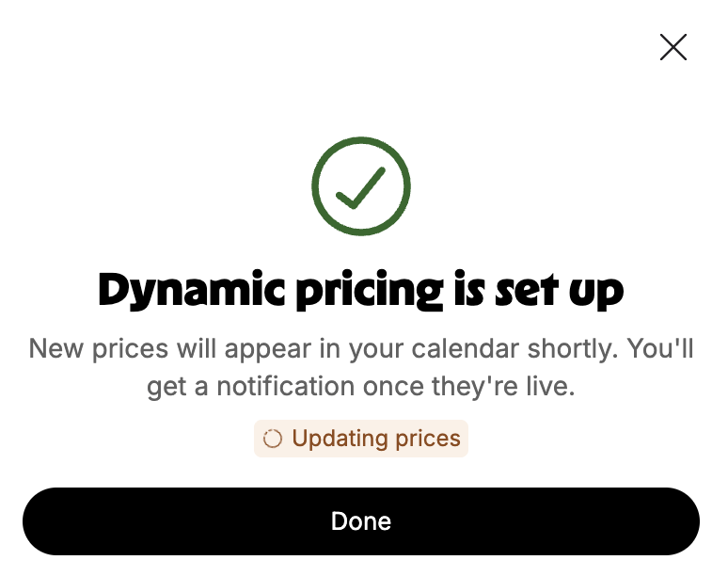Close the dialog with the X icon
This screenshot has width=728, height=576.
point(673,47)
